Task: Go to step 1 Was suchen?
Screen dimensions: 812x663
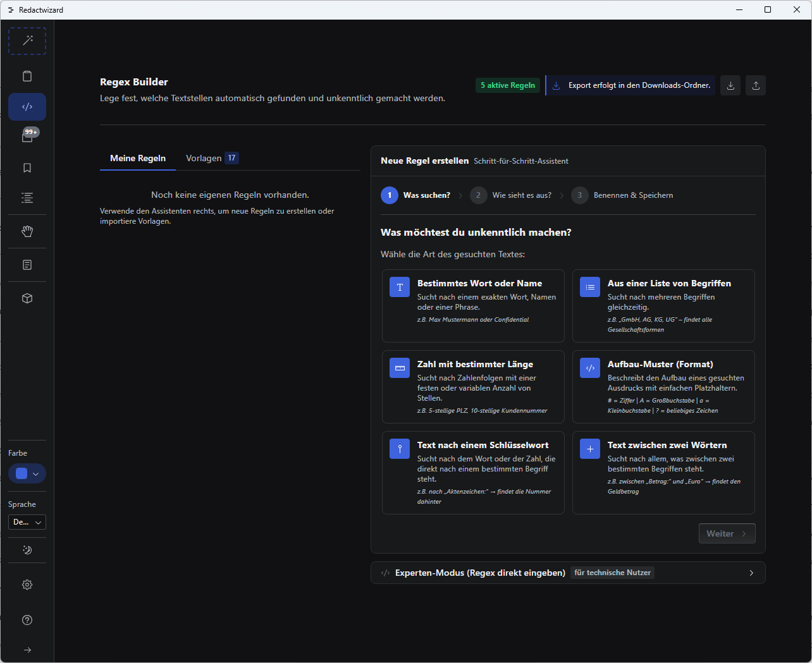Action: pyautogui.click(x=415, y=195)
